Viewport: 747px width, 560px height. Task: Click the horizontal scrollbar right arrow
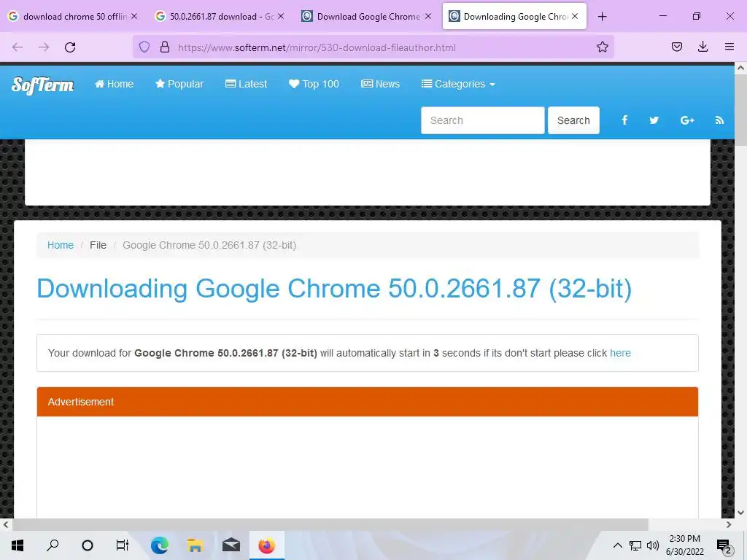[729, 524]
